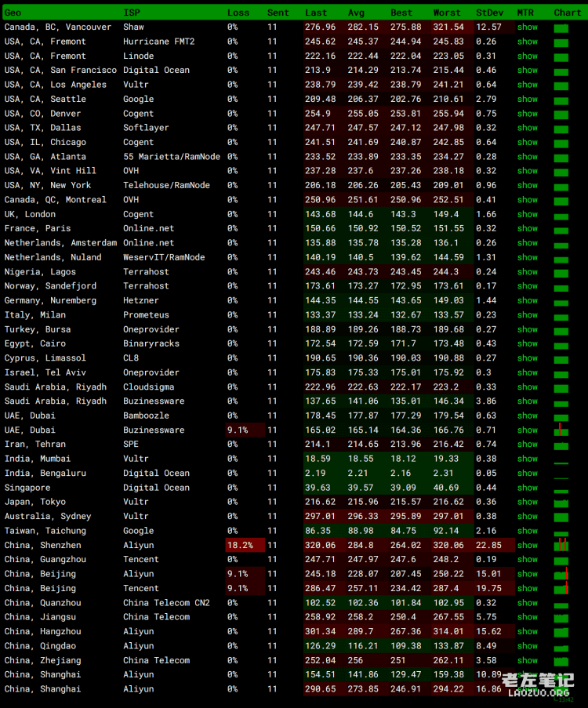Show MTR for India Mumbai Vultr

click(x=528, y=459)
